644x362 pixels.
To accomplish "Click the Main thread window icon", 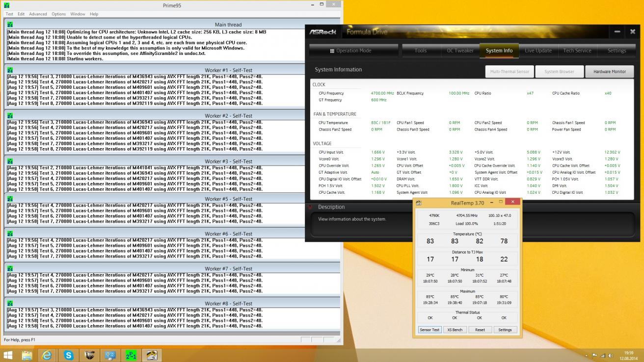I will 10,24.
